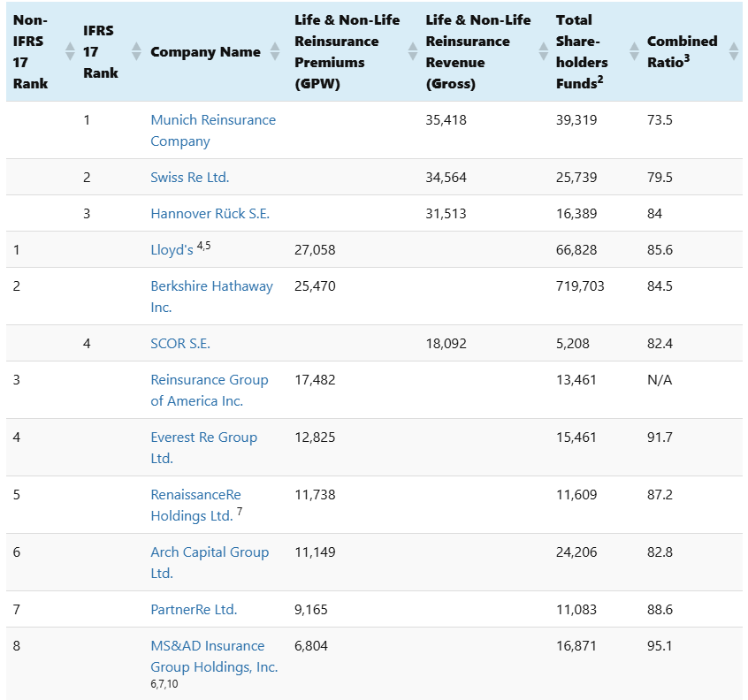
Task: Select the 11,738 premiums value
Action: [315, 495]
